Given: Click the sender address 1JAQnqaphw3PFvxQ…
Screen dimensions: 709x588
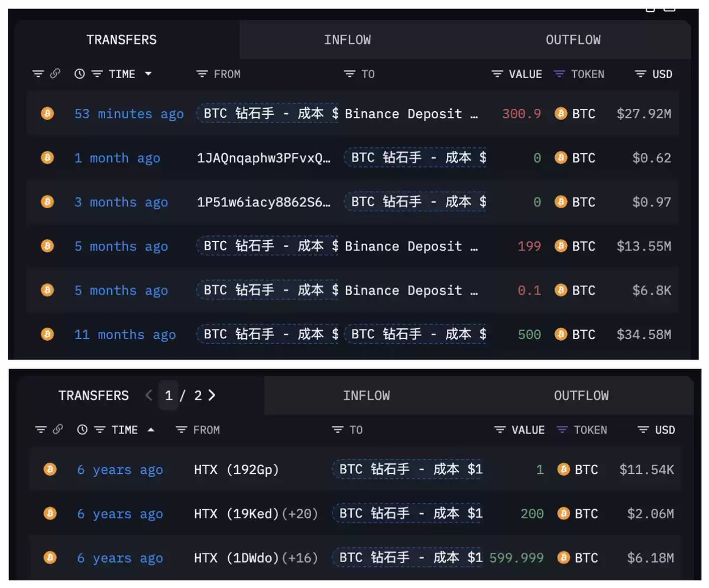Looking at the screenshot, I should (264, 158).
